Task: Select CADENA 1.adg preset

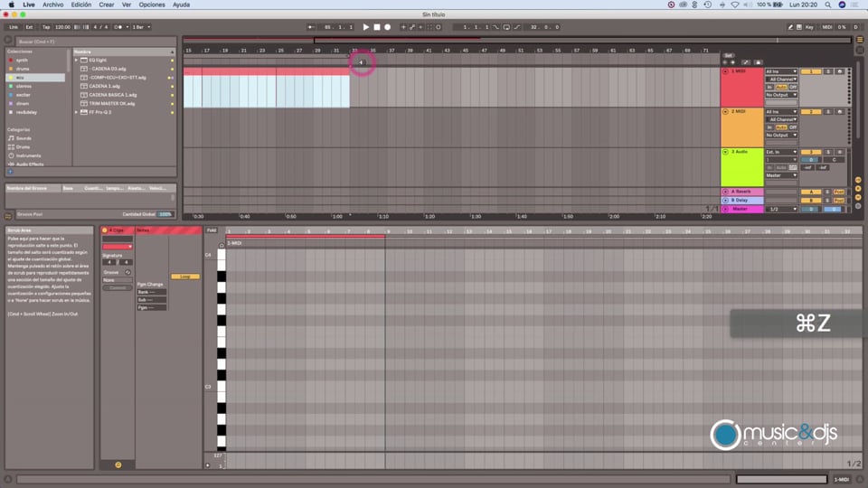Action: coord(105,86)
